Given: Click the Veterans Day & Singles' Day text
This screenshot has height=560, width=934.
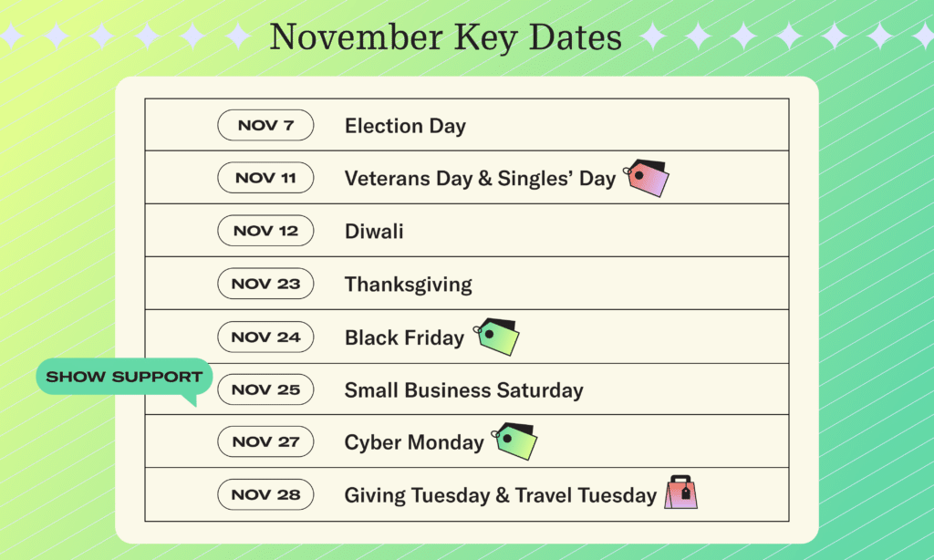Looking at the screenshot, I should point(480,179).
